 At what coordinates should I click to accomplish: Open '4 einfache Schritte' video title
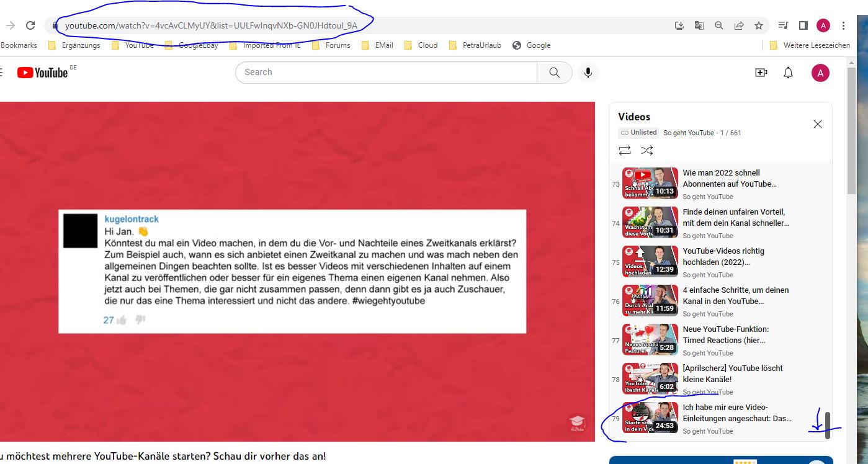point(736,295)
